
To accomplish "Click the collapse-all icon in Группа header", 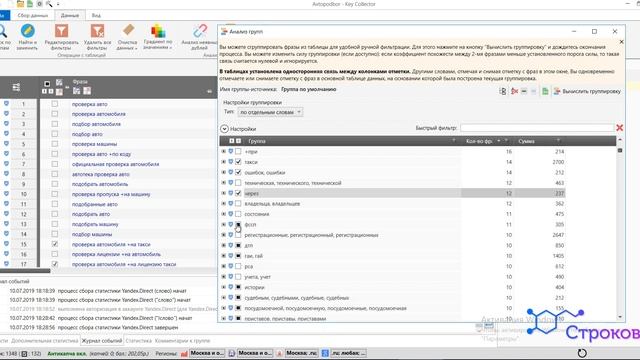I will pyautogui.click(x=238, y=141).
